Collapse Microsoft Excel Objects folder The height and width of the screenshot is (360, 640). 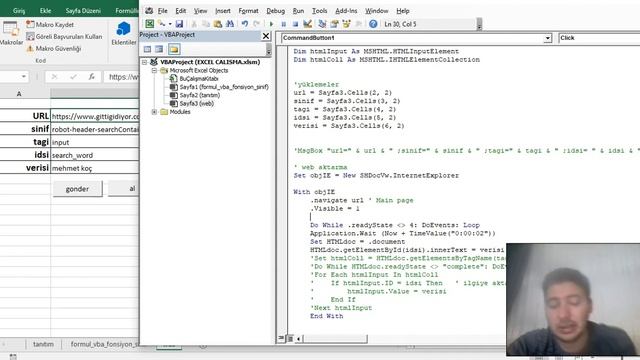point(154,71)
